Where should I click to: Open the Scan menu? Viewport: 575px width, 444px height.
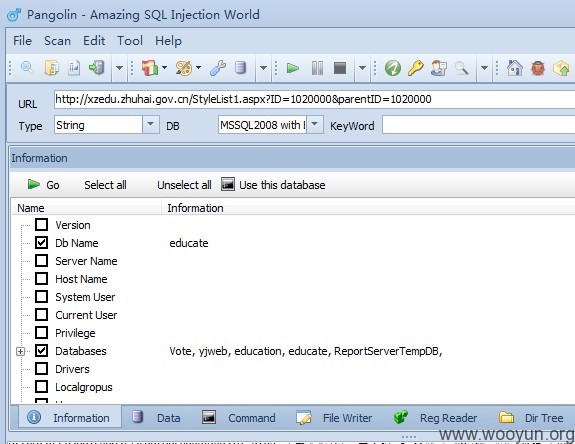click(57, 40)
